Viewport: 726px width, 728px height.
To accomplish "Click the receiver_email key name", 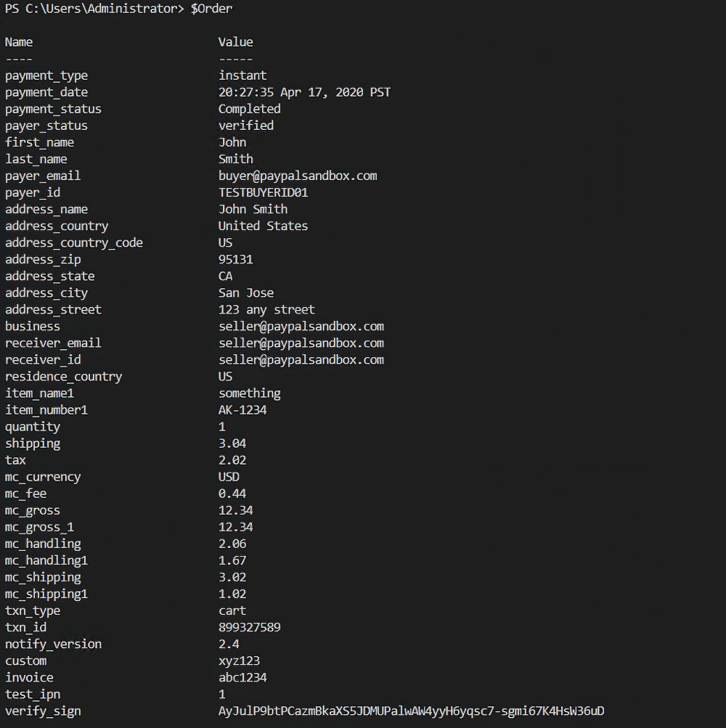I will click(53, 343).
